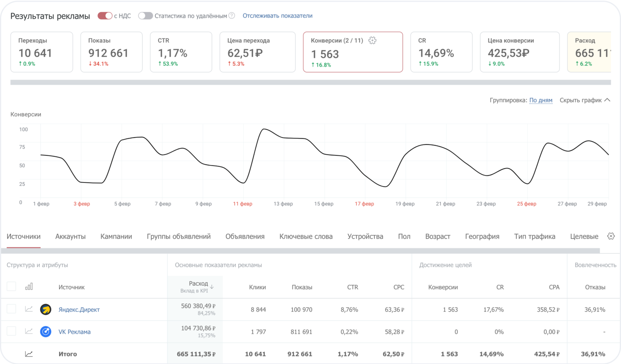Show trend chart for VK Реклама row
The height and width of the screenshot is (364, 621).
click(x=29, y=331)
